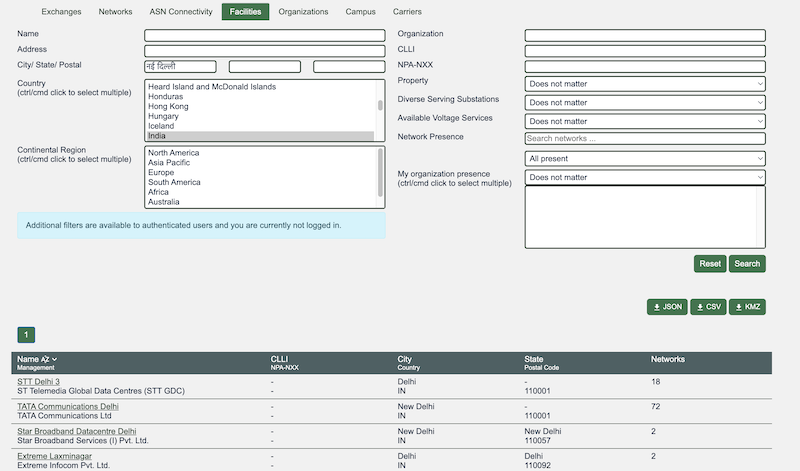This screenshot has width=800, height=471.
Task: Focus the Name input field
Action: point(265,35)
